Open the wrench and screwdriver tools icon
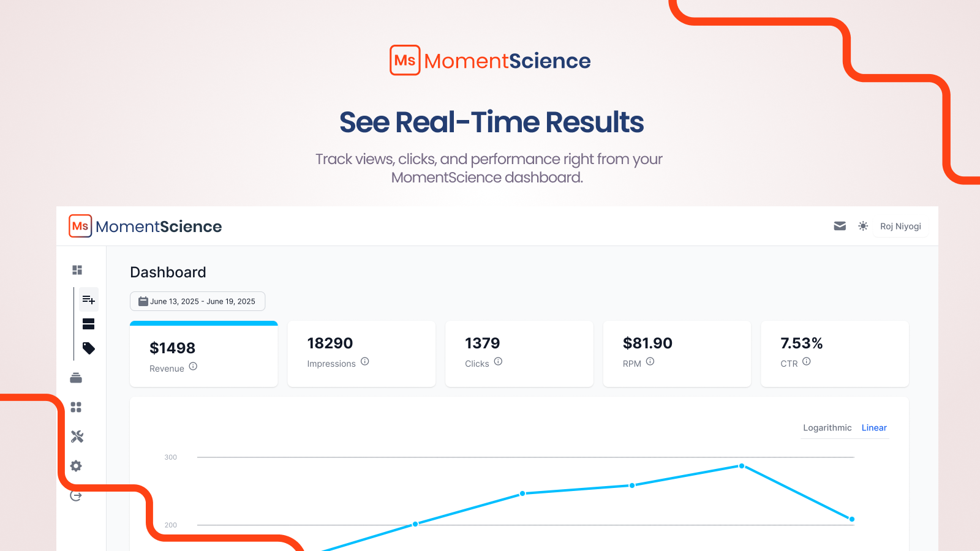The width and height of the screenshot is (980, 551). coord(77,437)
